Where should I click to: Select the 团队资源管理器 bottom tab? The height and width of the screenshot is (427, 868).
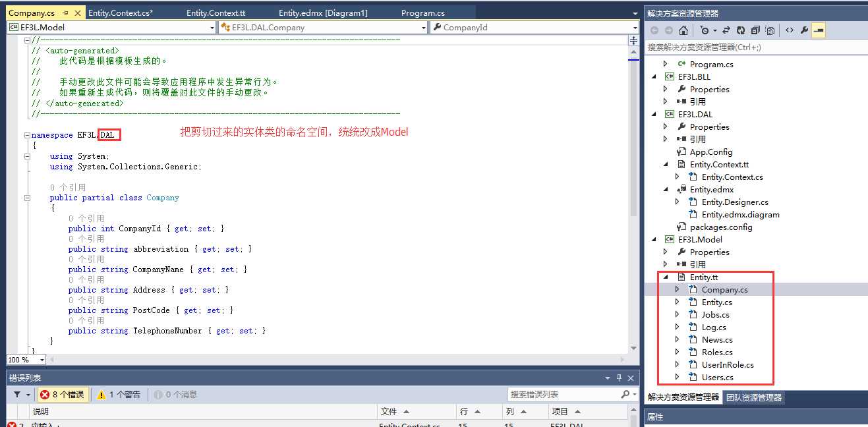(x=754, y=397)
